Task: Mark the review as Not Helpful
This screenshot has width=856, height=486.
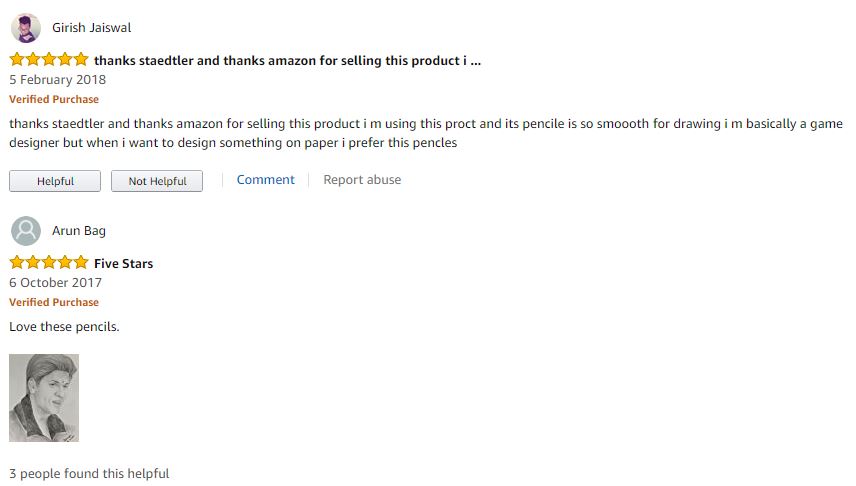Action: coord(157,181)
